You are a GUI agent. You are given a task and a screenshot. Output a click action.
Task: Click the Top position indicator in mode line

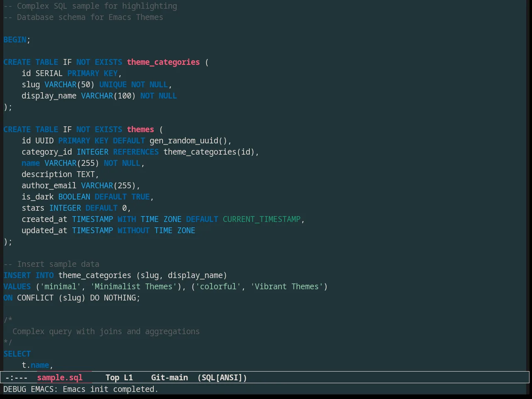[112, 377]
